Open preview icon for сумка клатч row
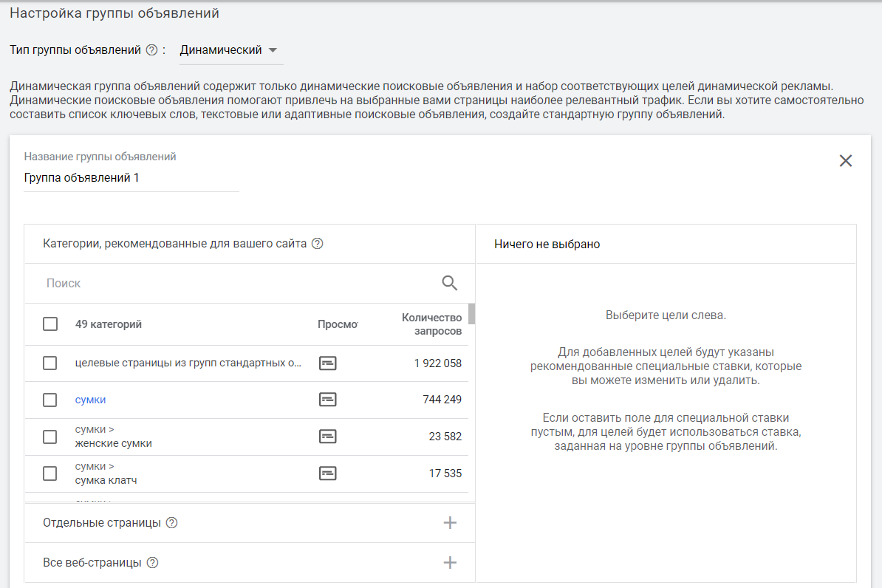Screen dimensions: 882x588 click(327, 474)
